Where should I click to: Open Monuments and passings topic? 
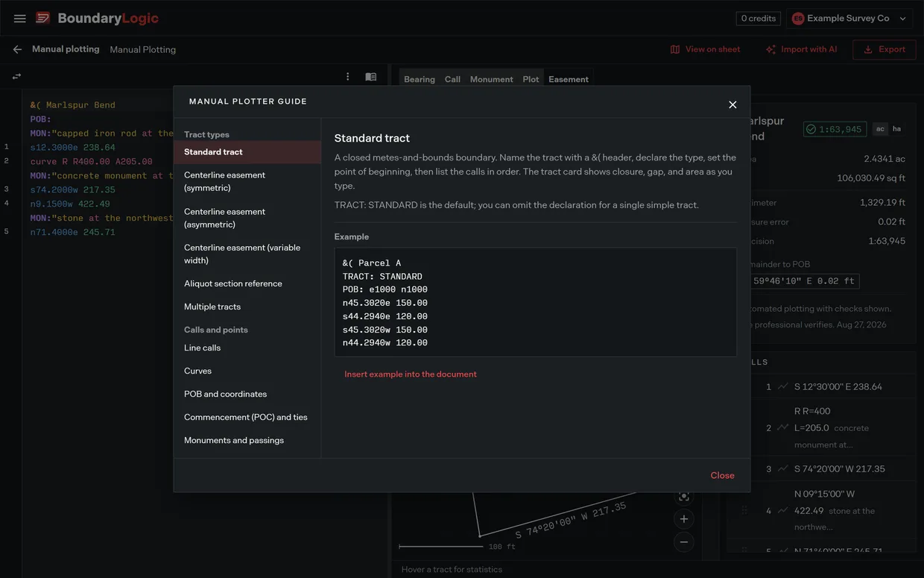coord(247,440)
